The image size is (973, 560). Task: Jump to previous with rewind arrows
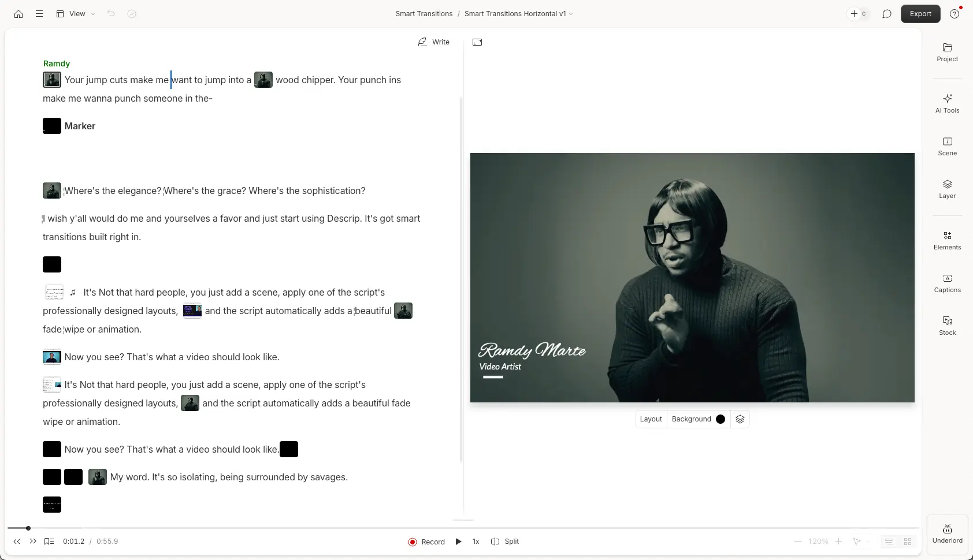(x=17, y=542)
